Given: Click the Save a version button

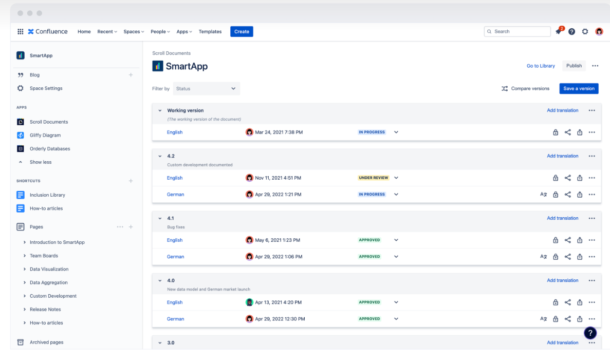Looking at the screenshot, I should click(579, 88).
